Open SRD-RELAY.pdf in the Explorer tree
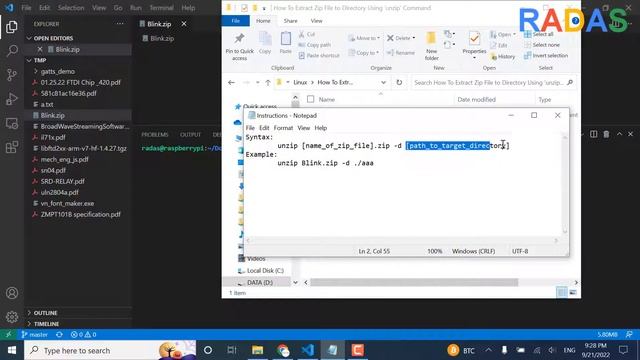Screen dimensions: 640x360 [62, 181]
